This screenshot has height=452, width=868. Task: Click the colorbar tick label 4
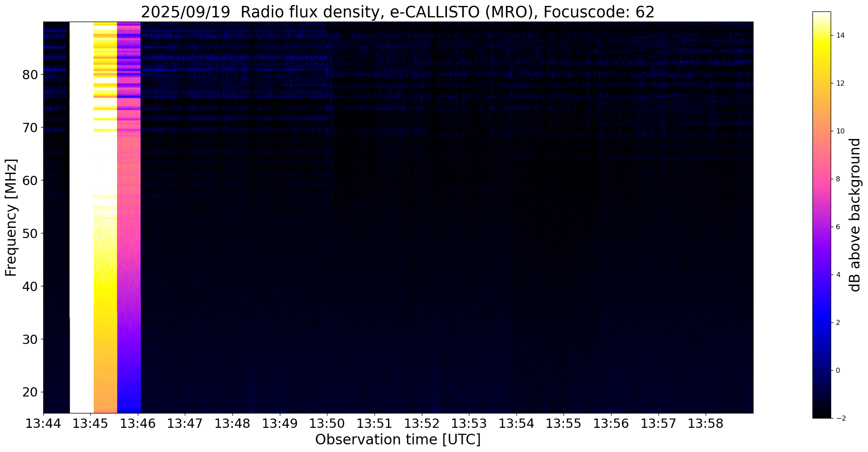(837, 275)
